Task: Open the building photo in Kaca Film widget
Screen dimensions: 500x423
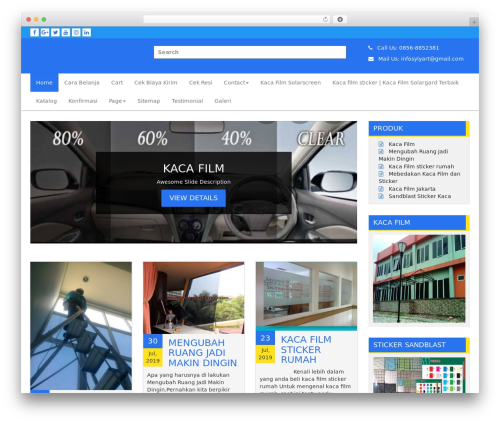Action: coord(419,279)
